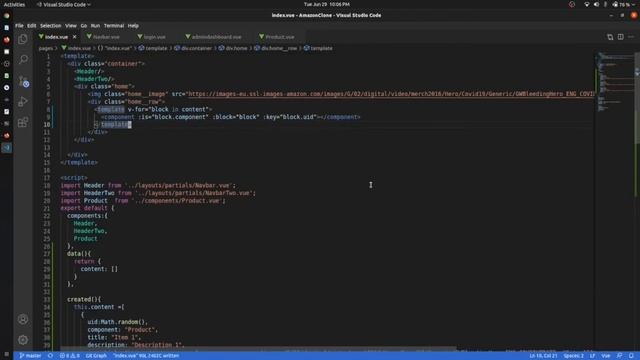Image resolution: width=640 pixels, height=360 pixels.
Task: Open the Explorer view in activity bar
Action: (x=23, y=39)
